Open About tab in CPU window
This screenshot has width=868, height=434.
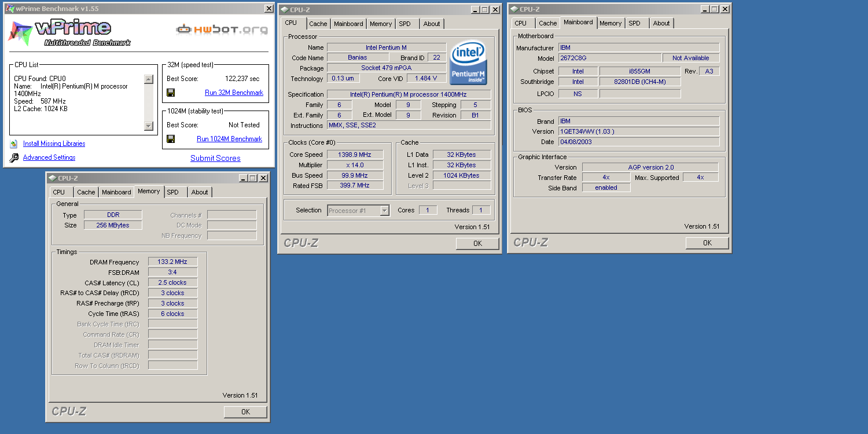[x=432, y=24]
